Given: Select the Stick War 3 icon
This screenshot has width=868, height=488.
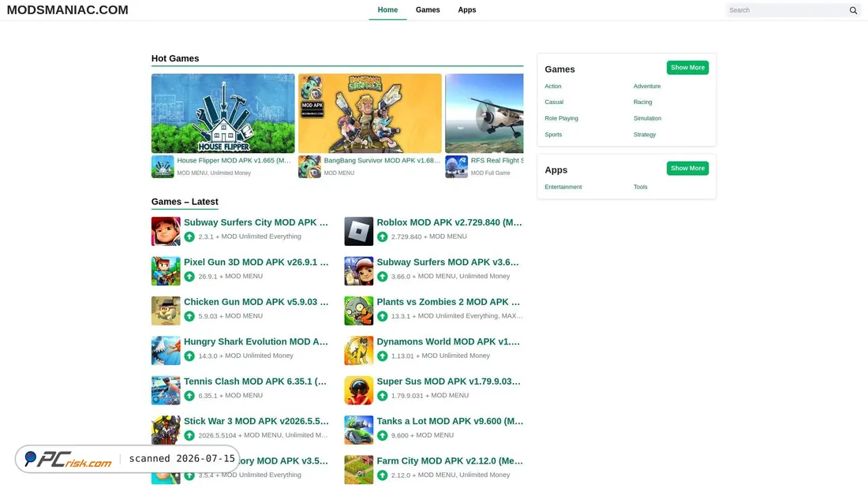Looking at the screenshot, I should coord(166,430).
